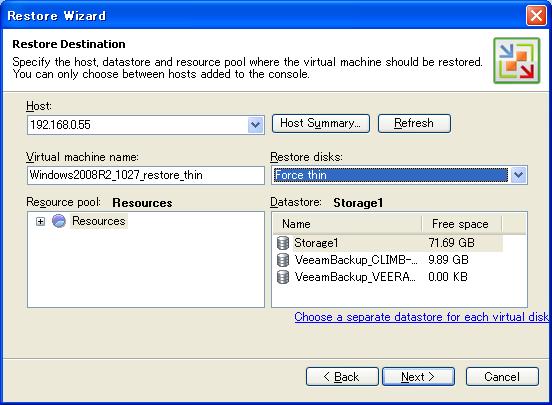This screenshot has height=405, width=552.
Task: Go Back to previous step
Action: pyautogui.click(x=342, y=377)
